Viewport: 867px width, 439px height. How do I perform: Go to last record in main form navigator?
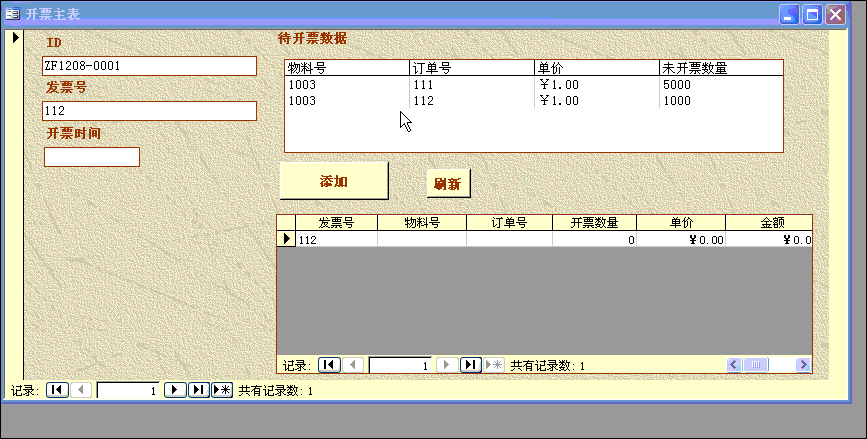(199, 390)
